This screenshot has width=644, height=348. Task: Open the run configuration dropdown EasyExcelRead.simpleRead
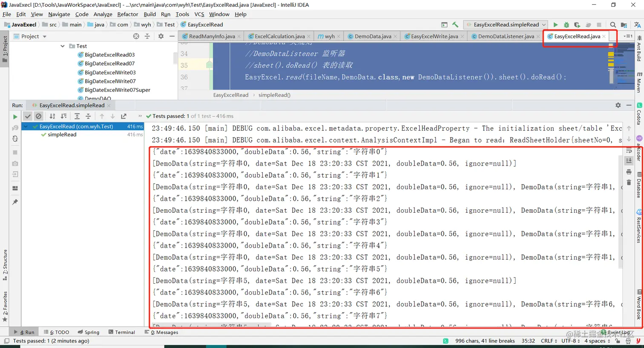(x=506, y=25)
